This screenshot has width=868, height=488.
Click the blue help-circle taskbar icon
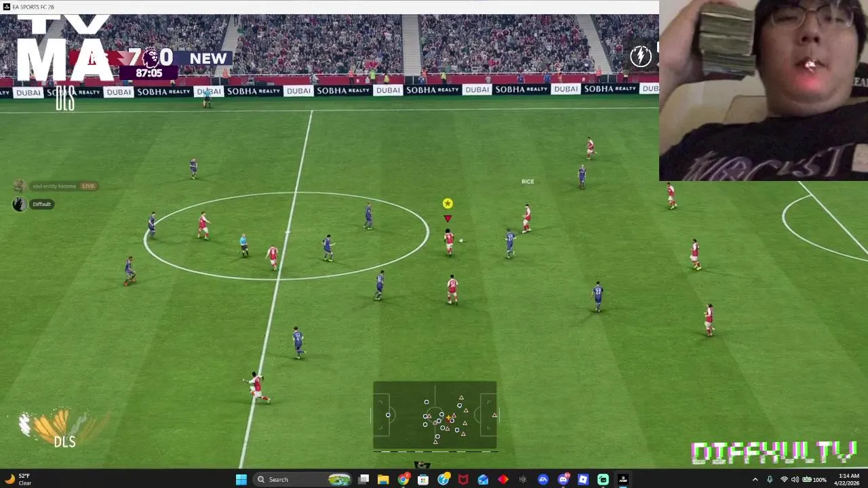click(x=443, y=479)
